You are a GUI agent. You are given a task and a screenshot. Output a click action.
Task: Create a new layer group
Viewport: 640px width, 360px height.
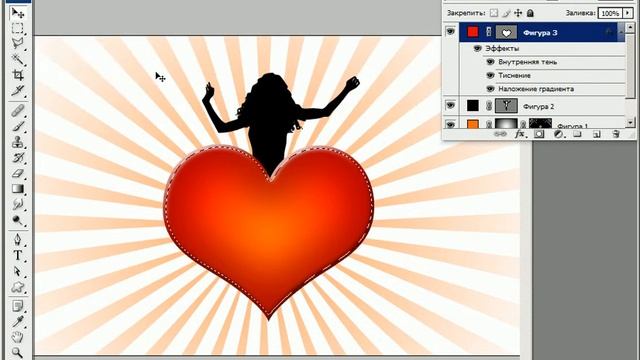click(x=577, y=134)
